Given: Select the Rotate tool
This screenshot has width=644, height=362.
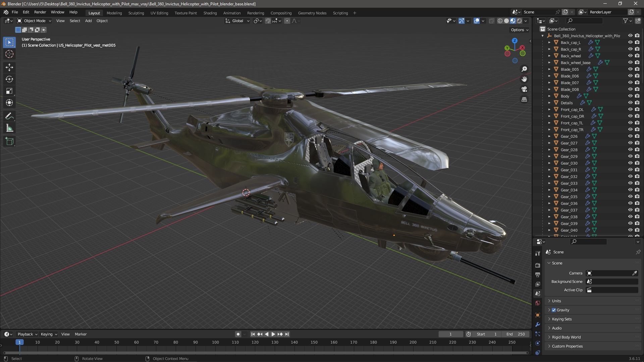Looking at the screenshot, I should [x=9, y=79].
